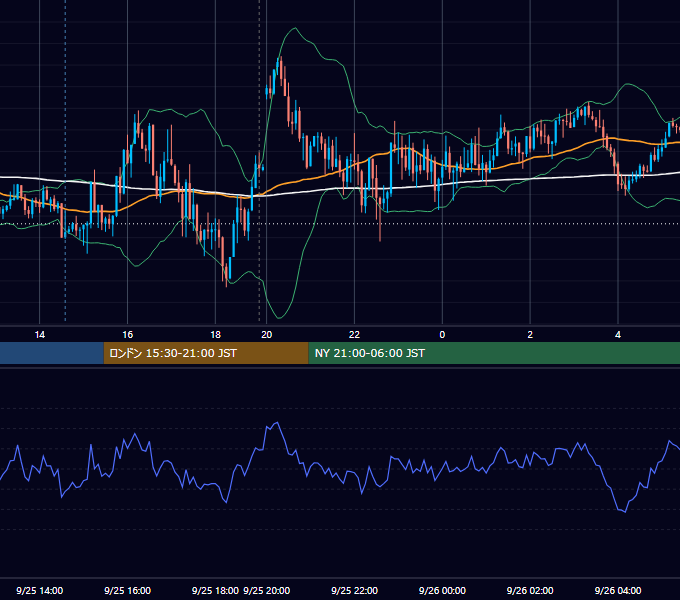The image size is (680, 600).
Task: Click the 9/26 00:00 label on the indicator axis
Action: [442, 590]
